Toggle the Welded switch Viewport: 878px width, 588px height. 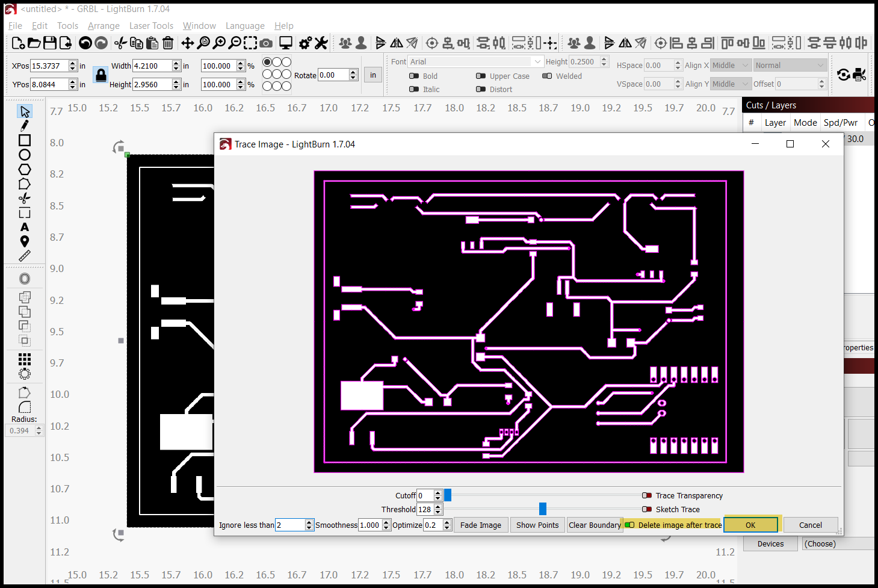click(547, 76)
